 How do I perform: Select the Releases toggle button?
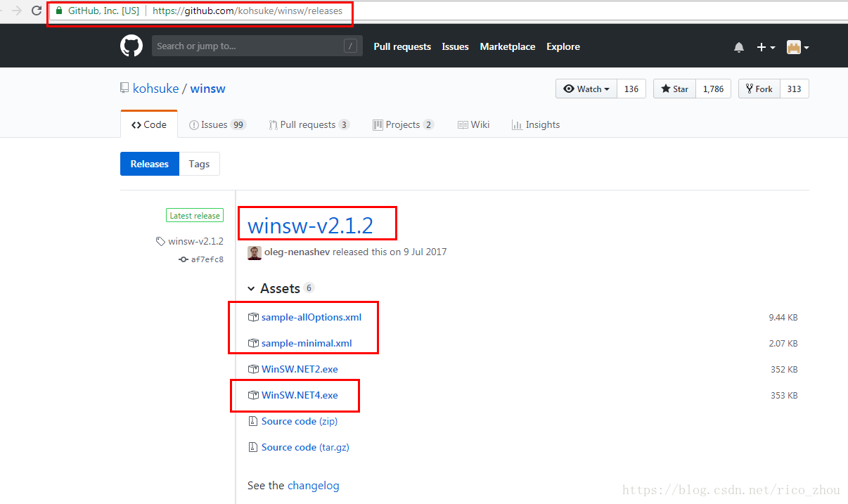click(x=149, y=163)
